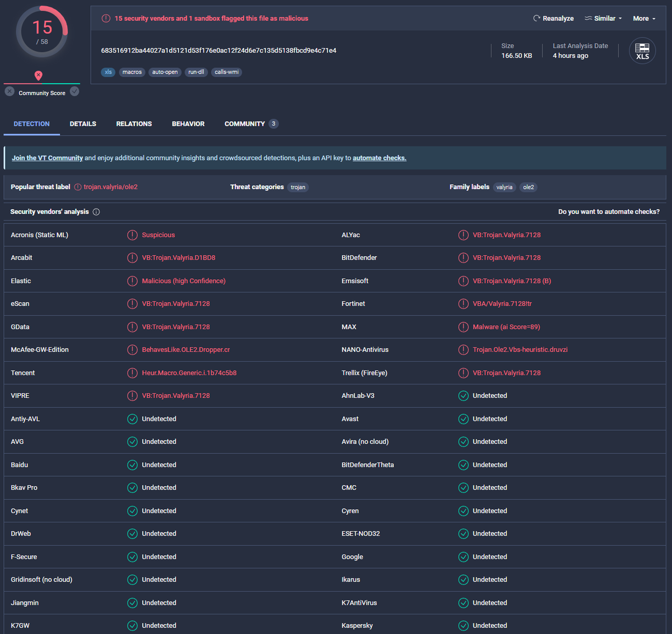The image size is (672, 634).
Task: Click the alert icon in the malicious banner
Action: 106,18
